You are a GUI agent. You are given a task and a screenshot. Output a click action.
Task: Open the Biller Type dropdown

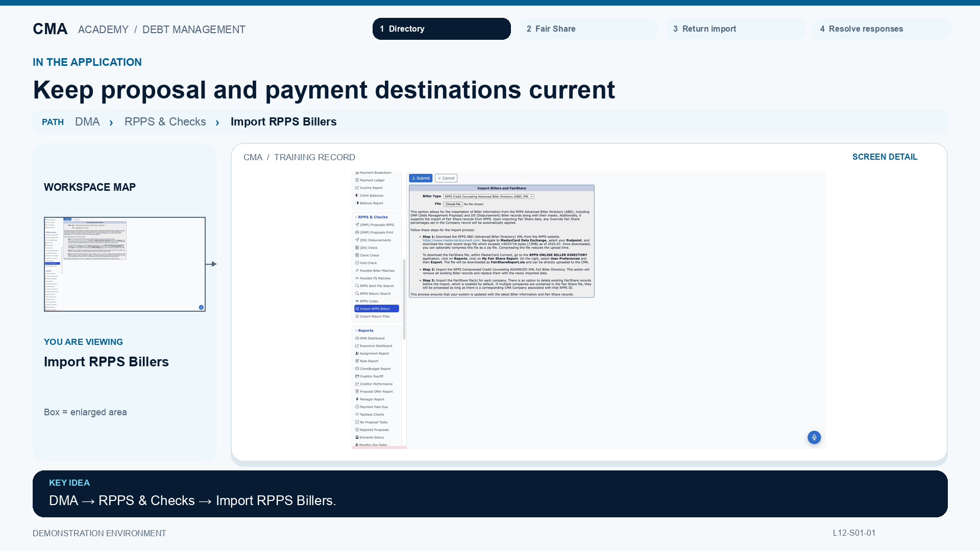click(488, 196)
